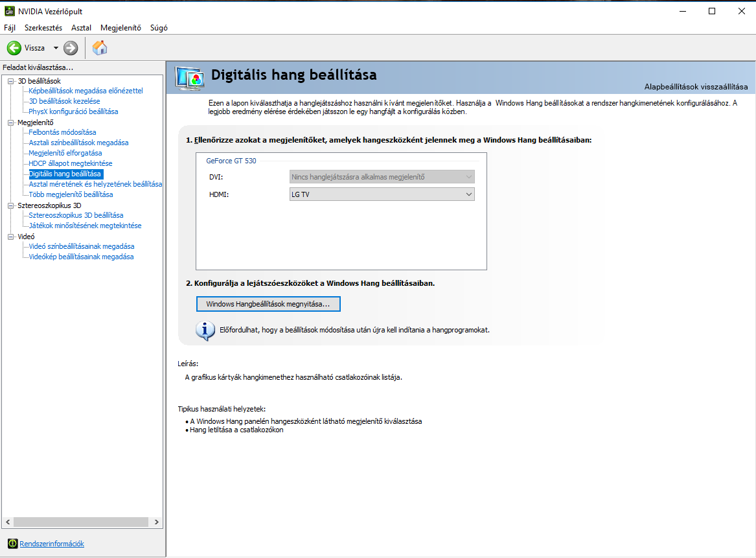This screenshot has height=558, width=756.
Task: Go to Felbontás módosítása
Action: [62, 132]
